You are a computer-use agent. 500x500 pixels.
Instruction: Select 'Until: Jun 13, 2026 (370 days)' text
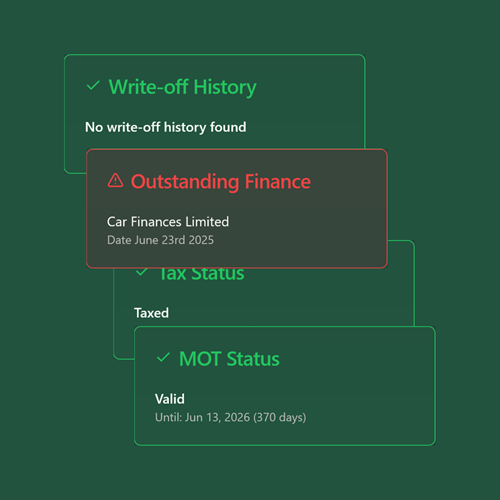[231, 417]
